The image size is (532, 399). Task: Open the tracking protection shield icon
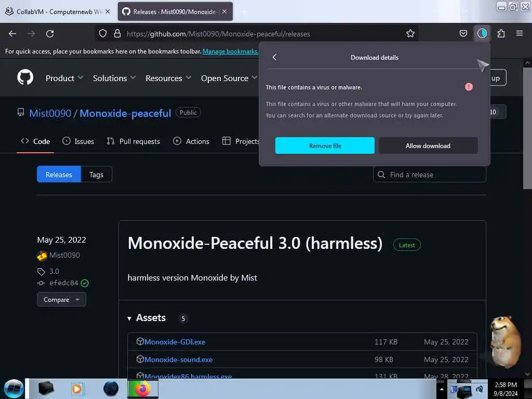pos(103,33)
